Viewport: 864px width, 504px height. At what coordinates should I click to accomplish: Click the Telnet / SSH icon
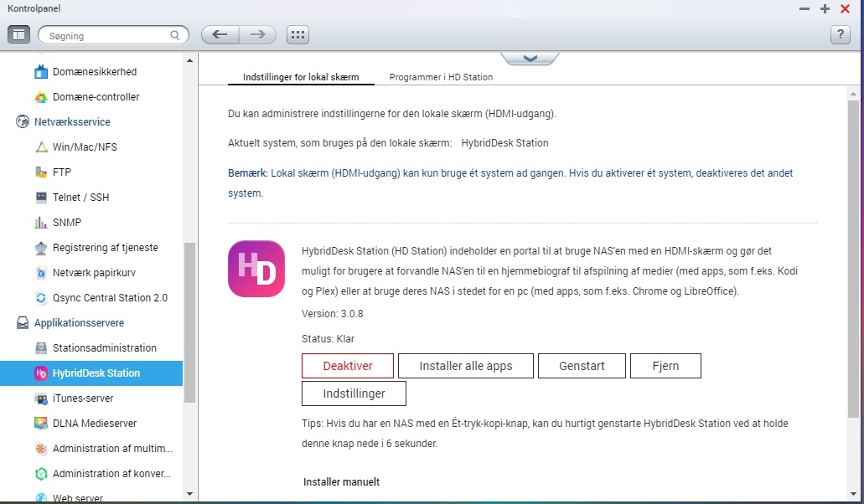tap(41, 197)
